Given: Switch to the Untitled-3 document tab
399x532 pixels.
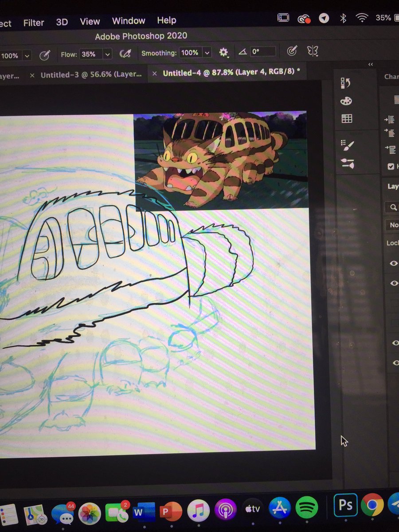Looking at the screenshot, I should coord(91,75).
